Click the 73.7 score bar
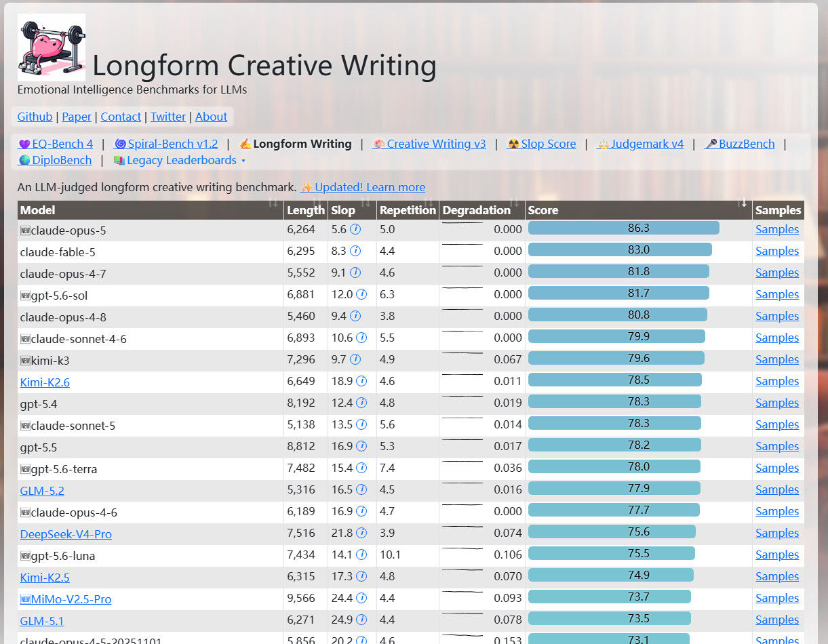 click(610, 597)
